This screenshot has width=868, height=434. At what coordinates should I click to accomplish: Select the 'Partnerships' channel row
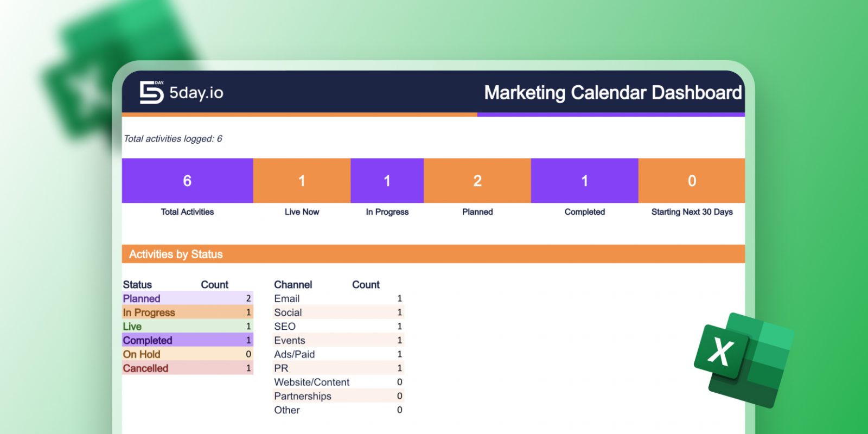click(x=339, y=396)
